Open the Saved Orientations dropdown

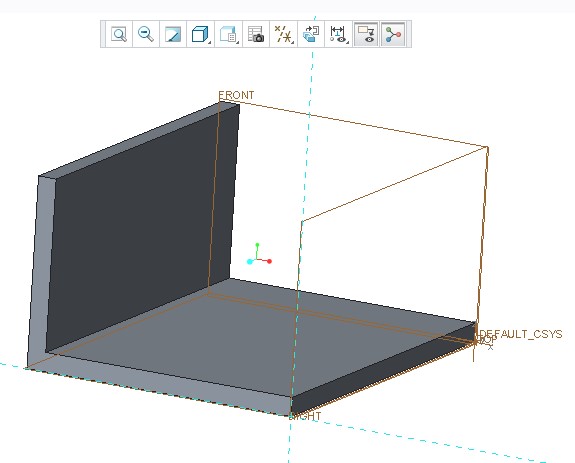228,34
